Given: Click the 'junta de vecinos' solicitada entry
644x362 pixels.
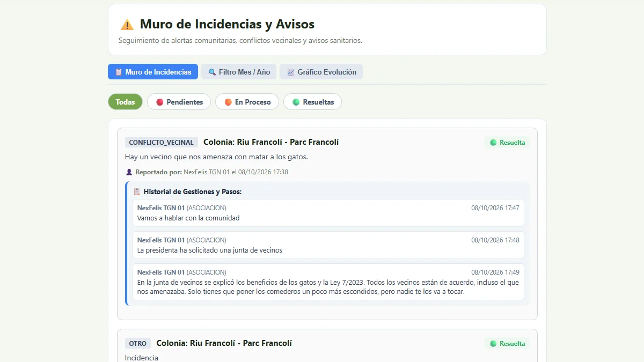Looking at the screenshot, I should [328, 245].
